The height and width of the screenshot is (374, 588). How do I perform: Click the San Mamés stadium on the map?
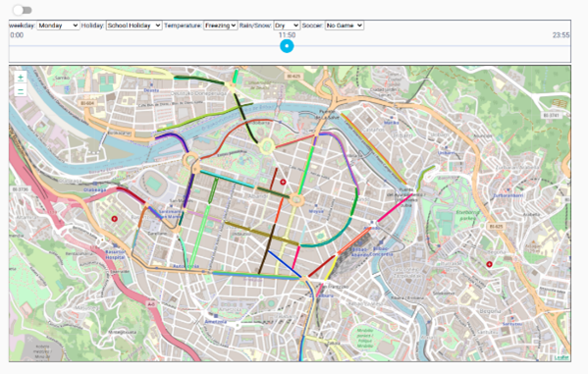pos(153,185)
